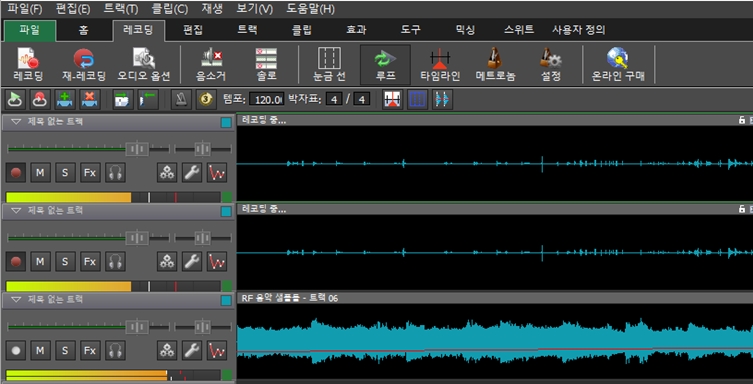Select the RF 음악 샘플들 - 트랙 06 clip title
The image size is (753, 384).
[290, 298]
